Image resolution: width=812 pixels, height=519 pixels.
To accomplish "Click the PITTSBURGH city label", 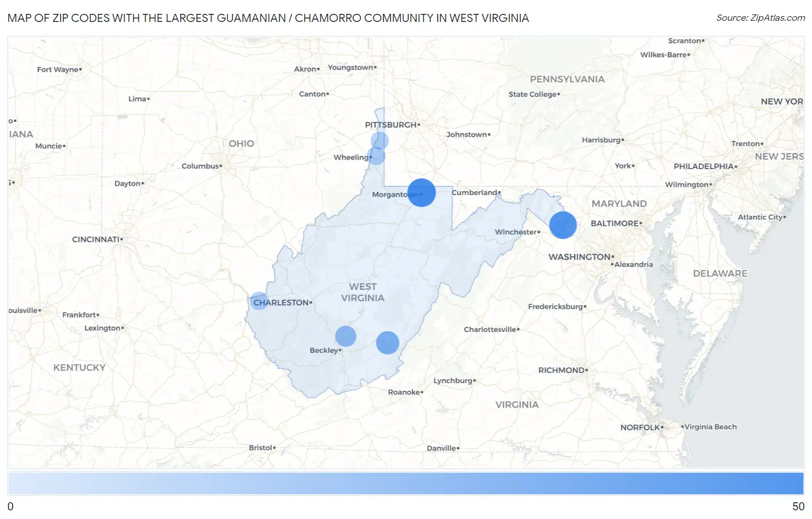I will pyautogui.click(x=391, y=125).
